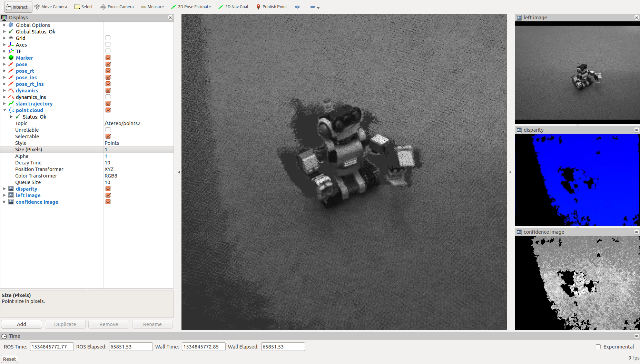
Task: Activate the Measure tool
Action: [152, 7]
